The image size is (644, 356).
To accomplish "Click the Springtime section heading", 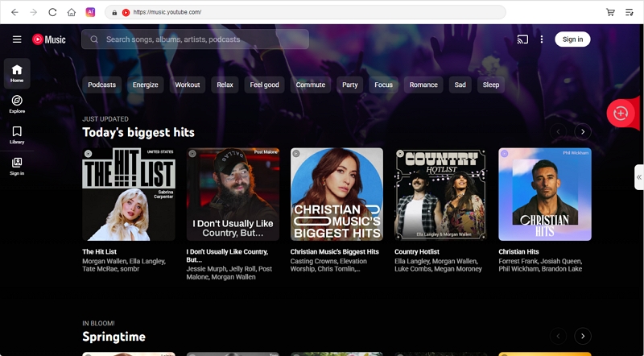I will (x=114, y=337).
